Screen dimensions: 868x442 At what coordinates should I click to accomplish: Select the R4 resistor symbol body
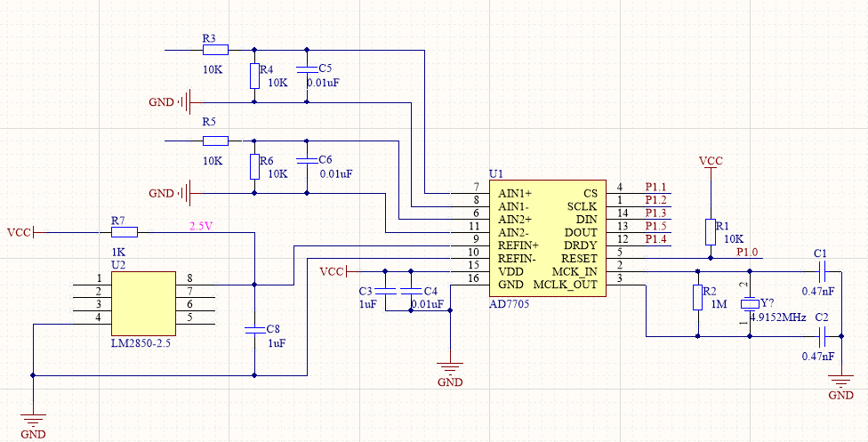click(x=254, y=76)
